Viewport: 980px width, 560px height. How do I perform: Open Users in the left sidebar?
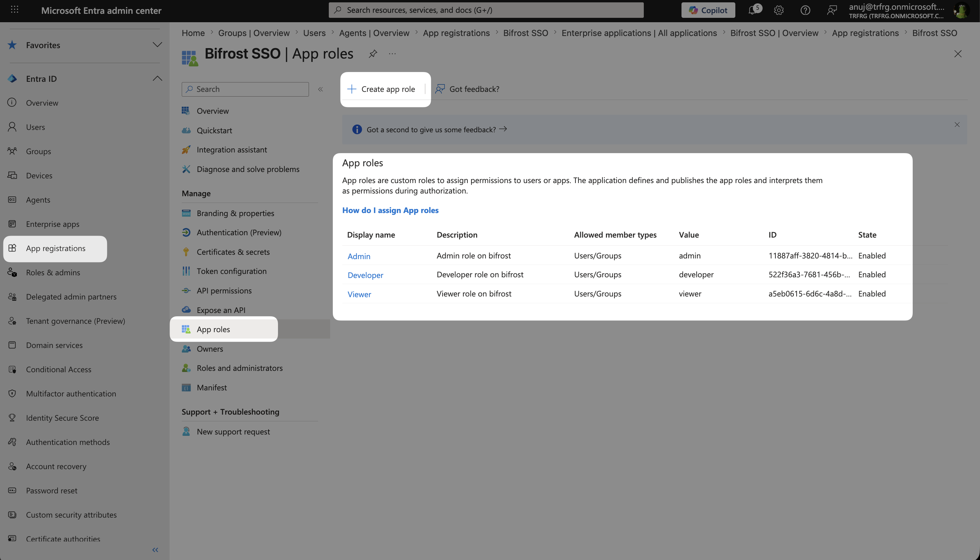[x=35, y=127]
